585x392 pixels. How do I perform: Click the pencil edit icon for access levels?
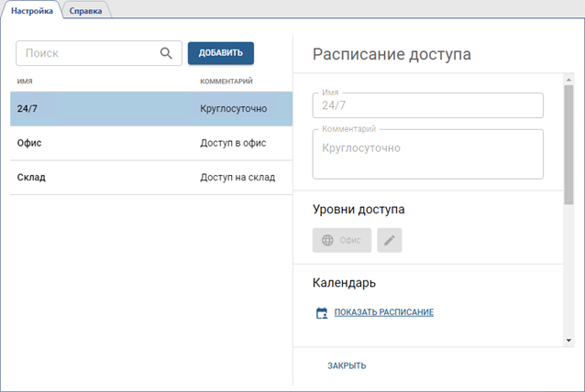[390, 240]
